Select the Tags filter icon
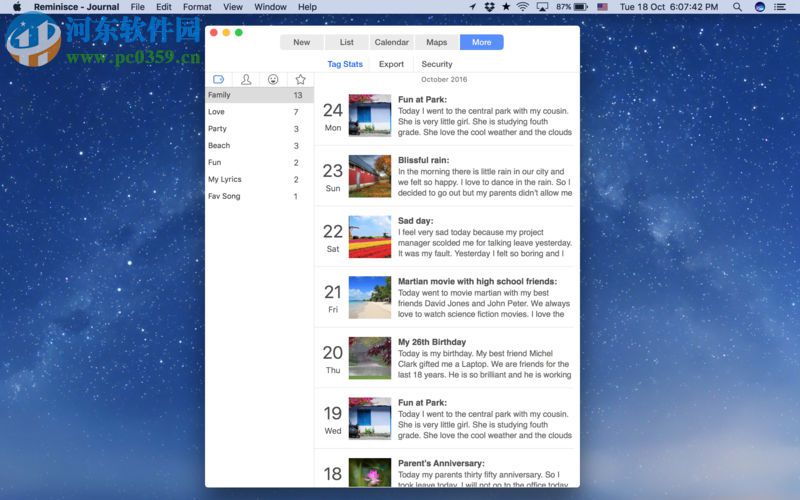Image resolution: width=800 pixels, height=500 pixels. tap(218, 79)
